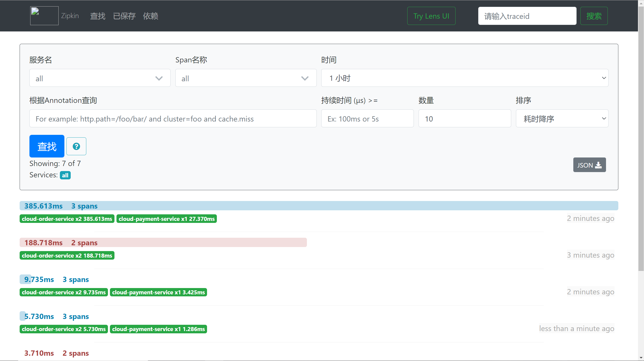Click the 385.613ms trace duration bar
644x361 pixels.
point(318,206)
